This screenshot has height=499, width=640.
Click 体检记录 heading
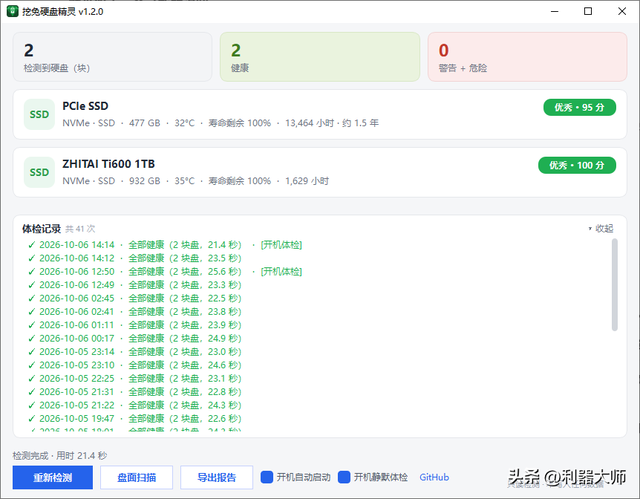(x=42, y=229)
